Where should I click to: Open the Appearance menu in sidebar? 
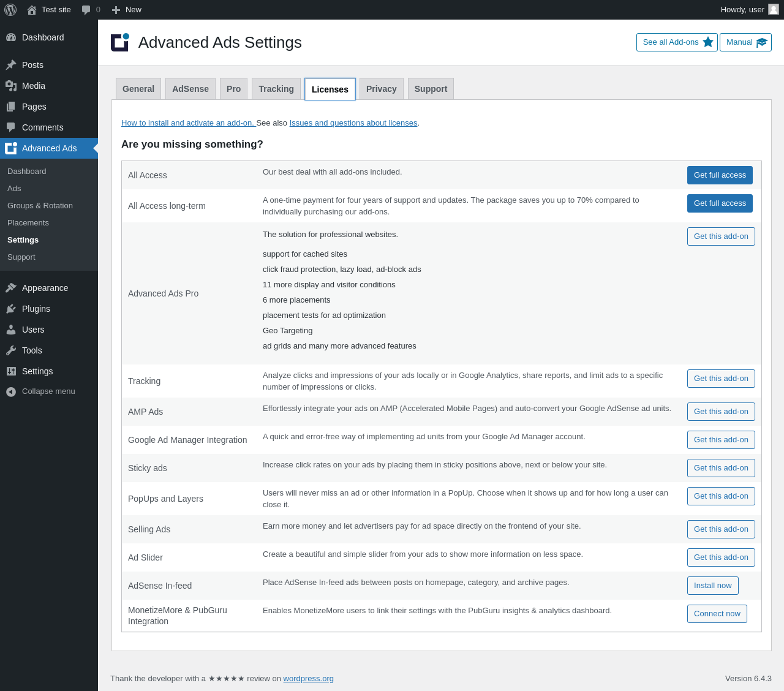point(45,288)
